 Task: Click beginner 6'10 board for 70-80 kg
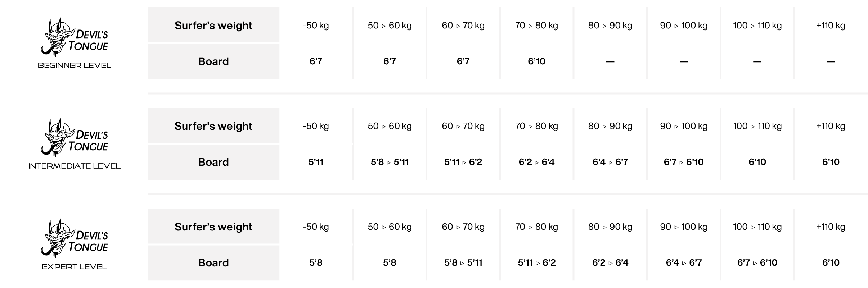[536, 61]
